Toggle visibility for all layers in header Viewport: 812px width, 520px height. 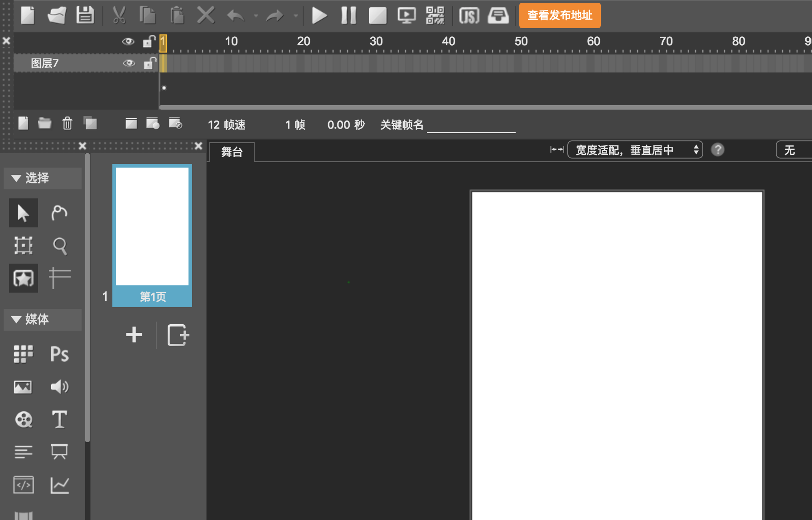coord(128,42)
